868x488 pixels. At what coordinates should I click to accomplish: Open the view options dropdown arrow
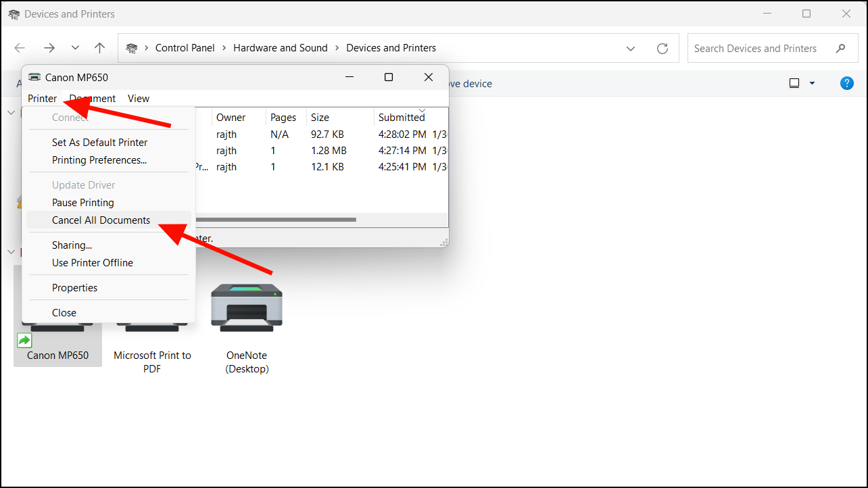click(x=812, y=82)
